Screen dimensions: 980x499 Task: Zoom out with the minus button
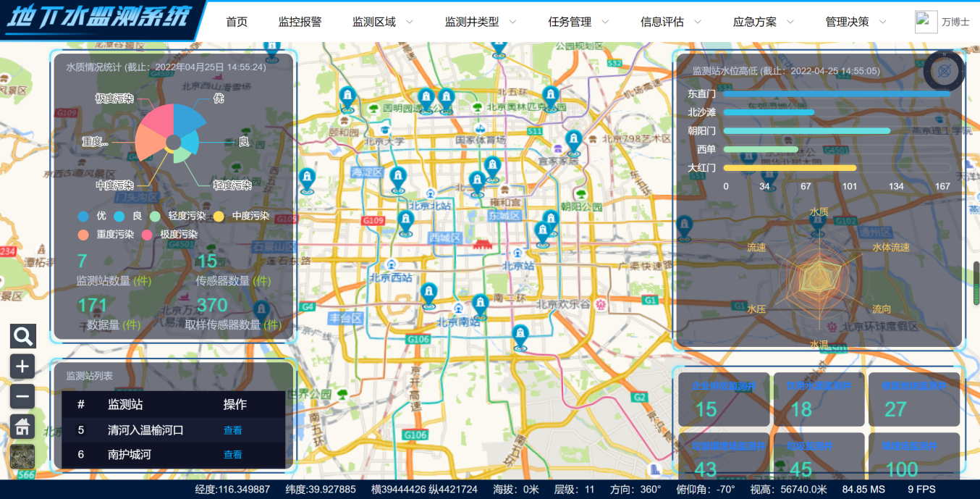tap(23, 396)
